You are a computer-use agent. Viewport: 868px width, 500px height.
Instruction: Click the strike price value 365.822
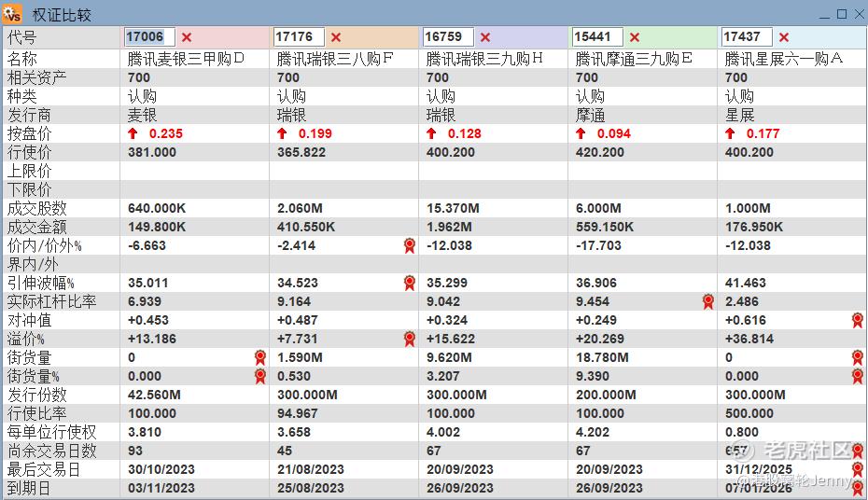tap(301, 152)
